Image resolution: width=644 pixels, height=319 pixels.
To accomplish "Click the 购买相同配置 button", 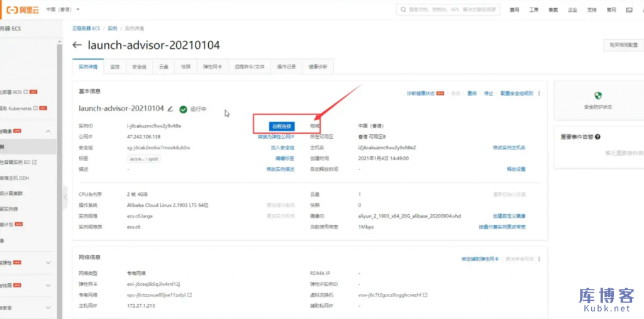I will (623, 45).
